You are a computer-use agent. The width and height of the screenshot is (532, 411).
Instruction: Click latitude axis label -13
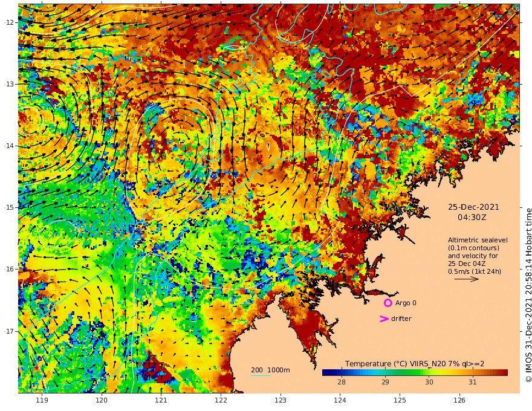point(9,84)
